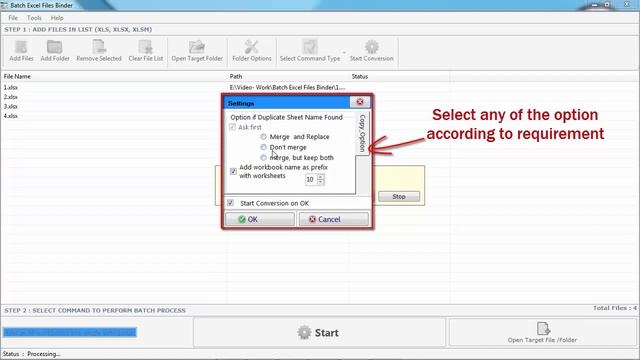Open Target Folder from toolbar
This screenshot has height=360, width=640.
[197, 51]
